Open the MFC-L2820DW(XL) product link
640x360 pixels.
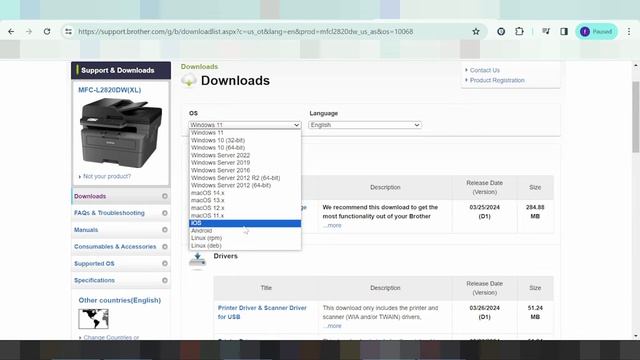(109, 90)
